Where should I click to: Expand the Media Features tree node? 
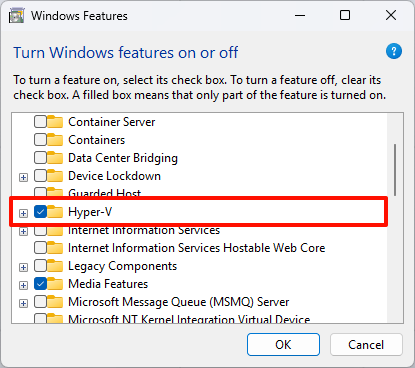pyautogui.click(x=23, y=285)
